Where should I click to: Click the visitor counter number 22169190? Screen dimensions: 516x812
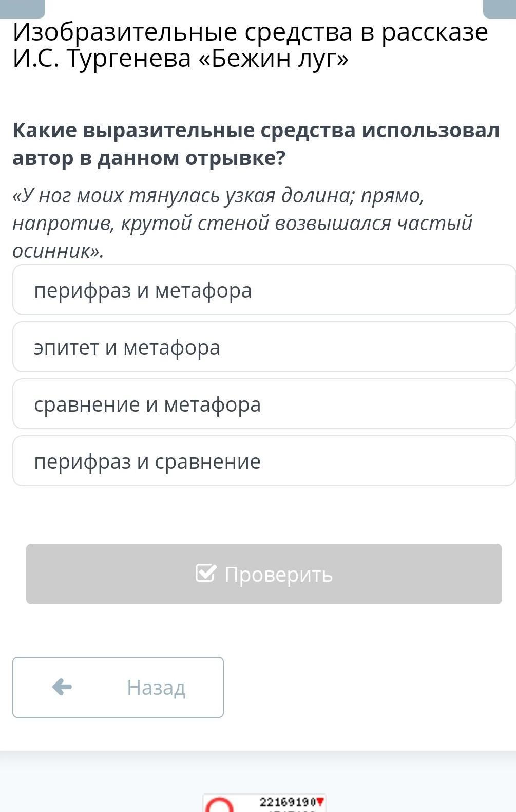coord(288,802)
